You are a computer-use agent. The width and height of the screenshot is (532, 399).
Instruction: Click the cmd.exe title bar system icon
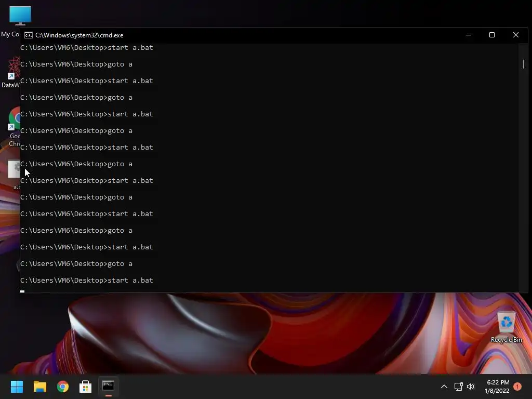[x=29, y=35]
